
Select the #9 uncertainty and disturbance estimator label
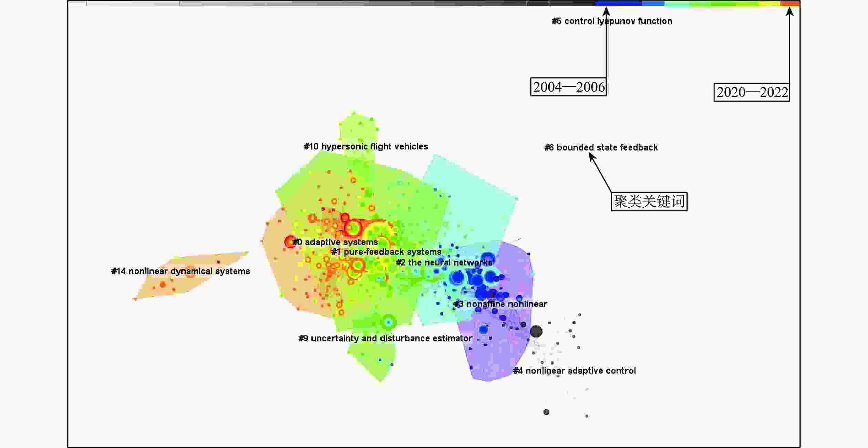coord(385,338)
